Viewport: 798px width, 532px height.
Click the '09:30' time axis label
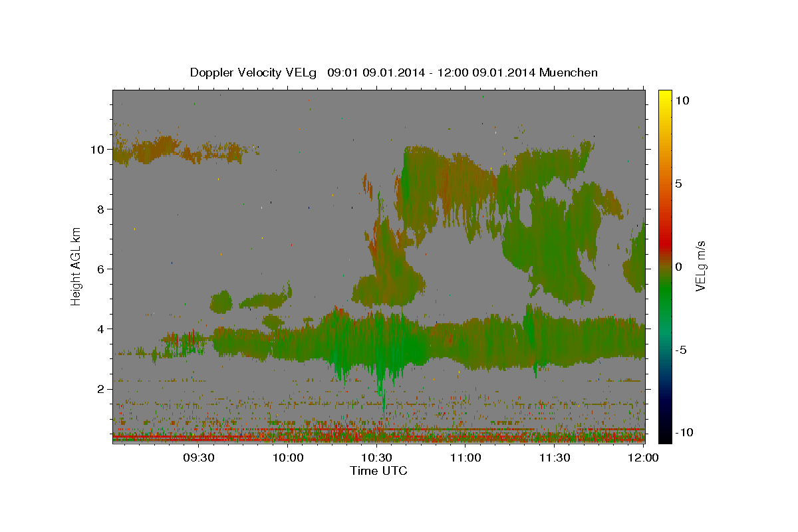[x=199, y=458]
